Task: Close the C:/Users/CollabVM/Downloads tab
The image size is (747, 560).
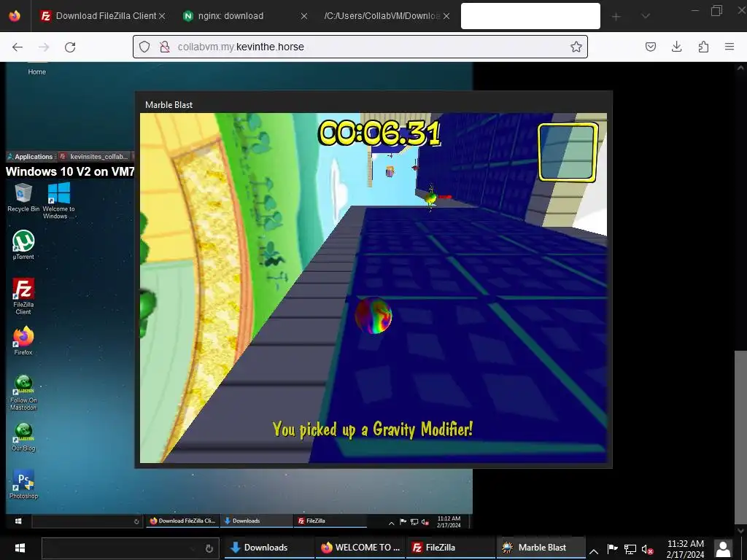Action: pyautogui.click(x=446, y=16)
